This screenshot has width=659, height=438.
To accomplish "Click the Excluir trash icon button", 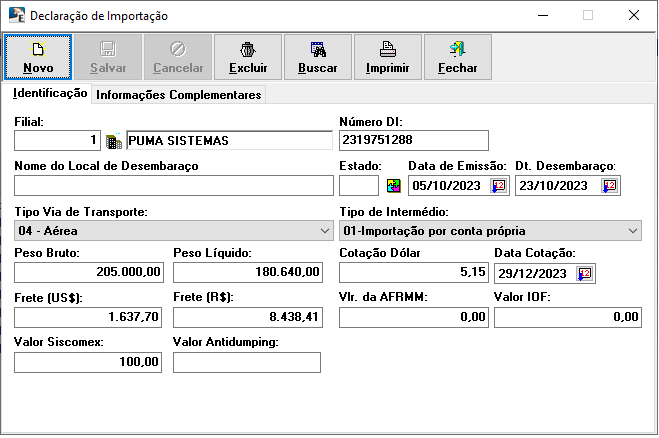I will click(x=248, y=57).
